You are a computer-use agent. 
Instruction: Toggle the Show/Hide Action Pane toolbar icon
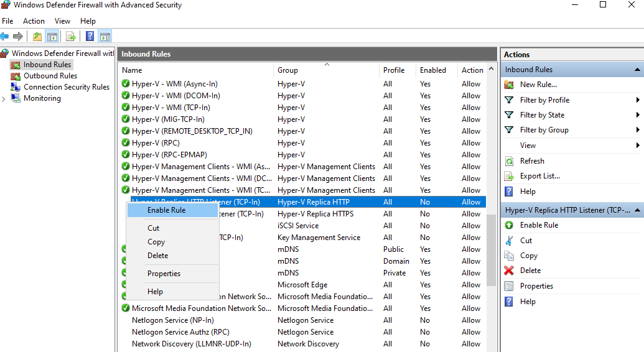[105, 37]
